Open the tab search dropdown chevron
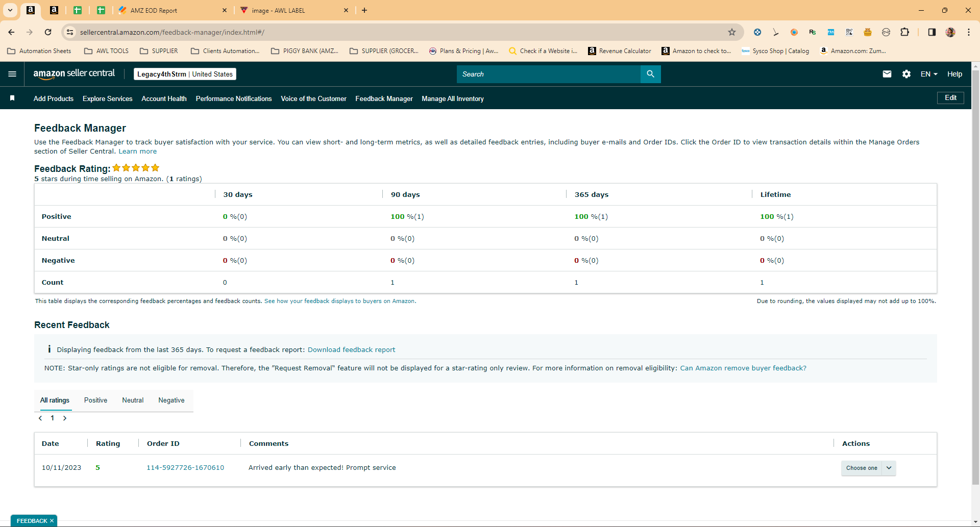Viewport: 980px width, 527px height. coord(10,10)
